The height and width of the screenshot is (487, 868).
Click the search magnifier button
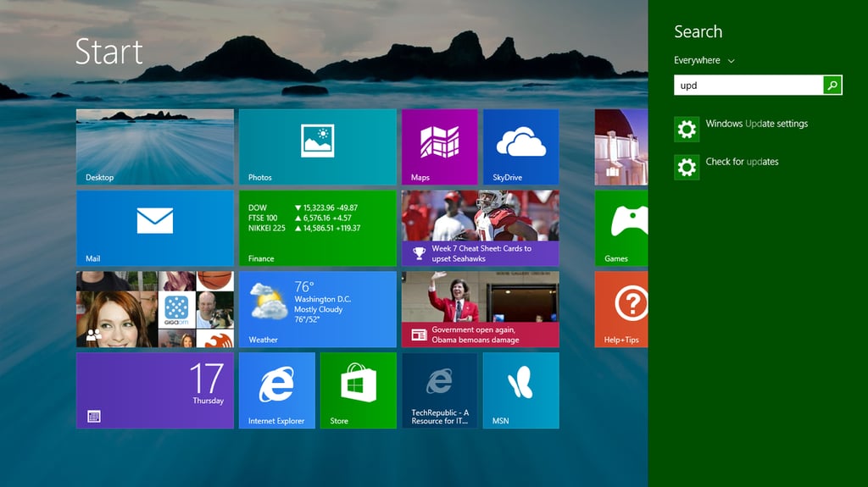pyautogui.click(x=832, y=86)
